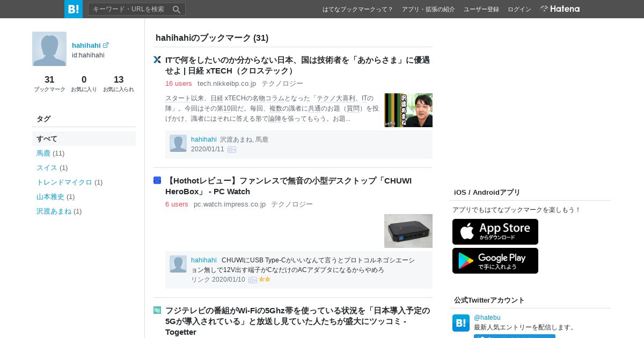Click hahihahi name in Nikkei comment
The height and width of the screenshot is (338, 644).
204,139
